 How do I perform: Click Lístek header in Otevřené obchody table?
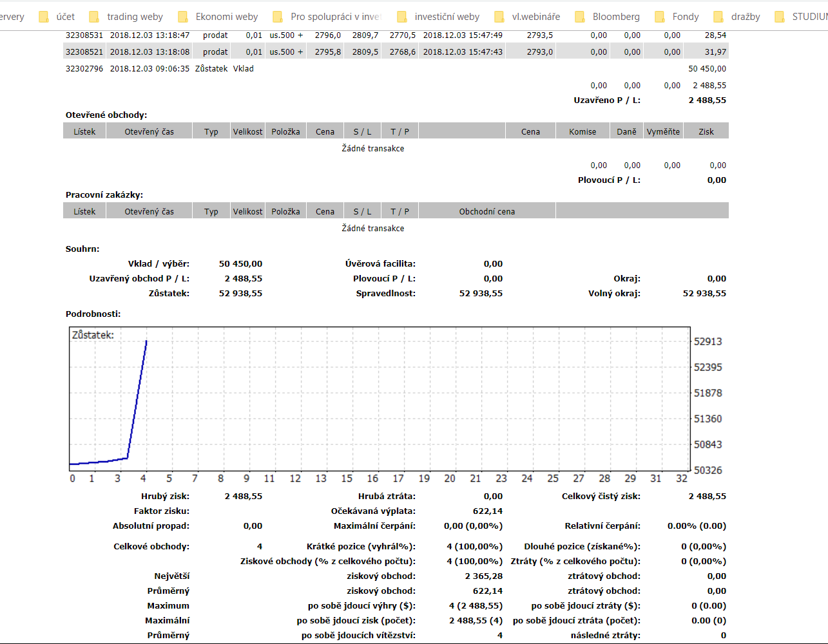pyautogui.click(x=84, y=131)
